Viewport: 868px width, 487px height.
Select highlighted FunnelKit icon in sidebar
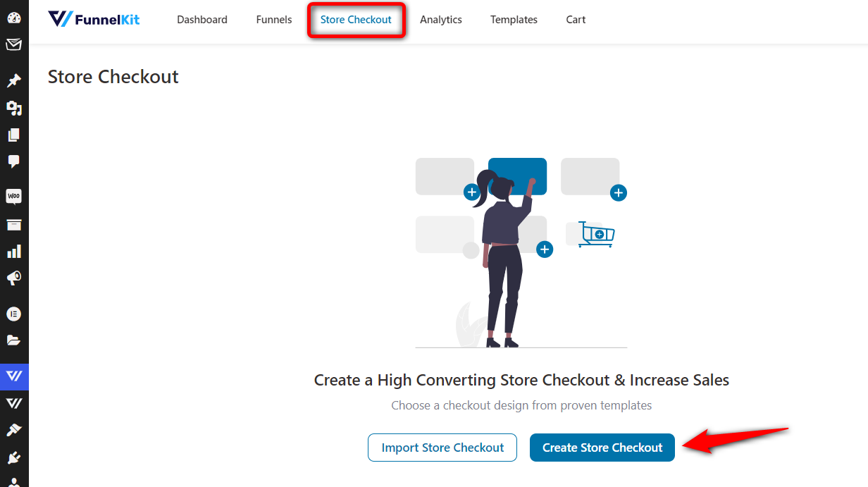point(14,376)
